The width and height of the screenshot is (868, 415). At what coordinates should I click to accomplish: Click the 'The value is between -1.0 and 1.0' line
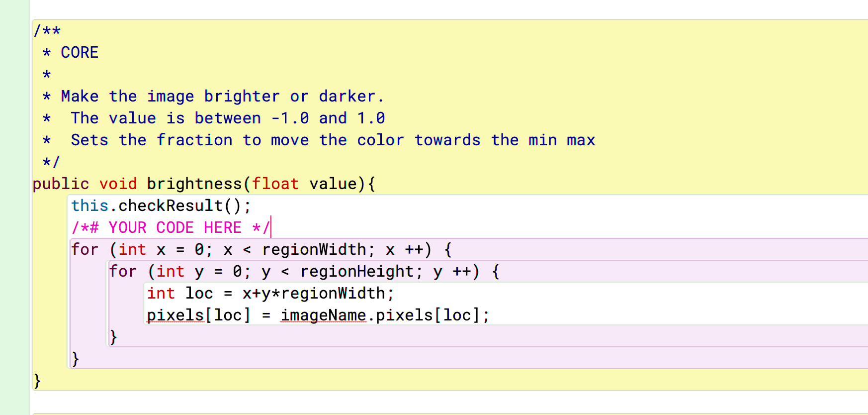coord(214,118)
